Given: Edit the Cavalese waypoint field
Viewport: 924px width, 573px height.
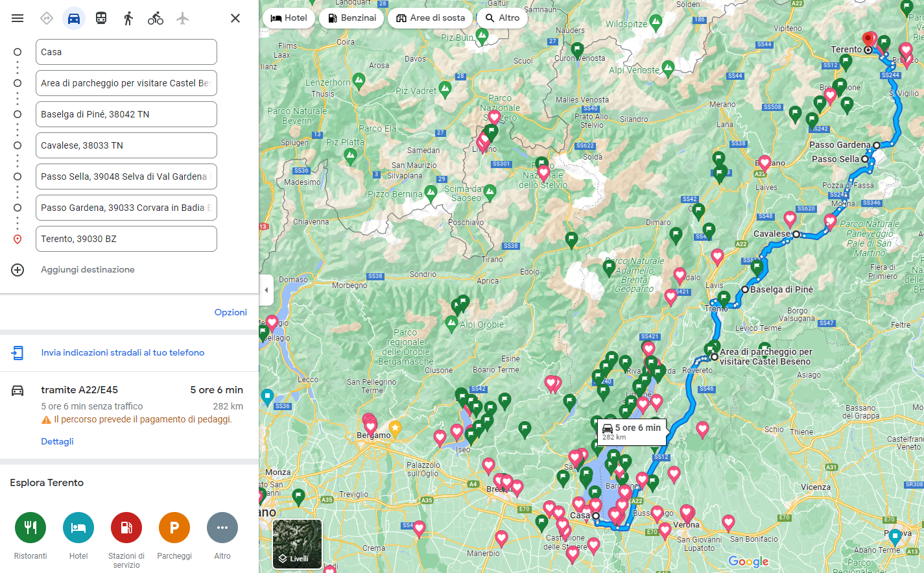Looking at the screenshot, I should [x=126, y=145].
